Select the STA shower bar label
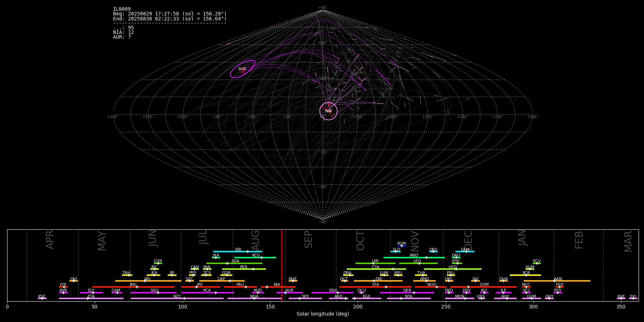Viewport: 644px width, 322px height. tap(376, 285)
